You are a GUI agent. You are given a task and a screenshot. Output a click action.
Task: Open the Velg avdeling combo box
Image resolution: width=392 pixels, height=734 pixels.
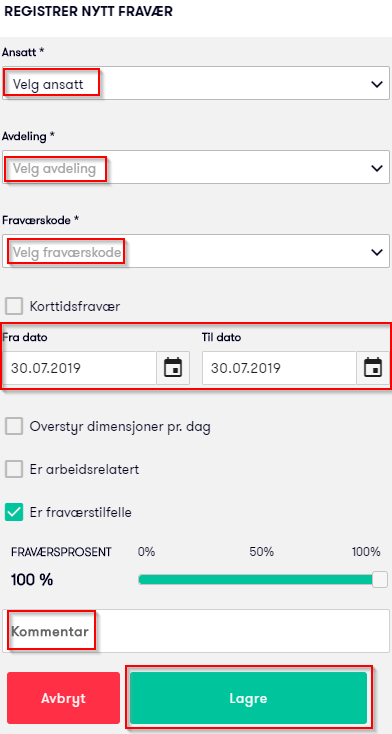pos(196,167)
